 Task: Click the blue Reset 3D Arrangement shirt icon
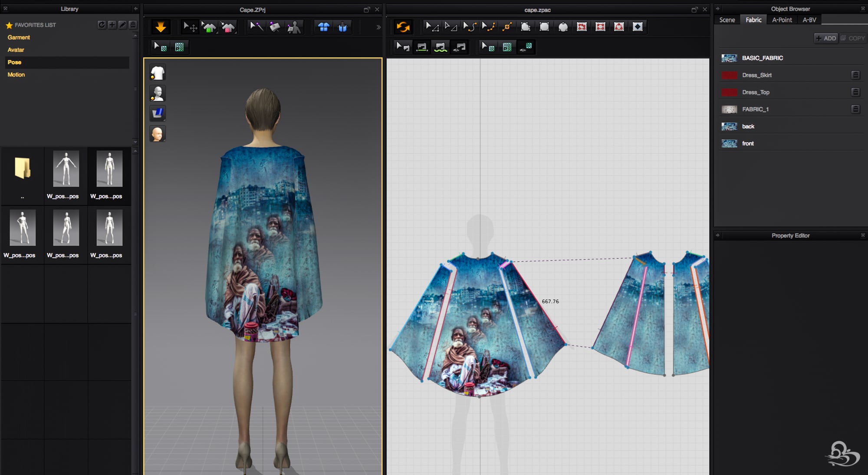(x=324, y=27)
